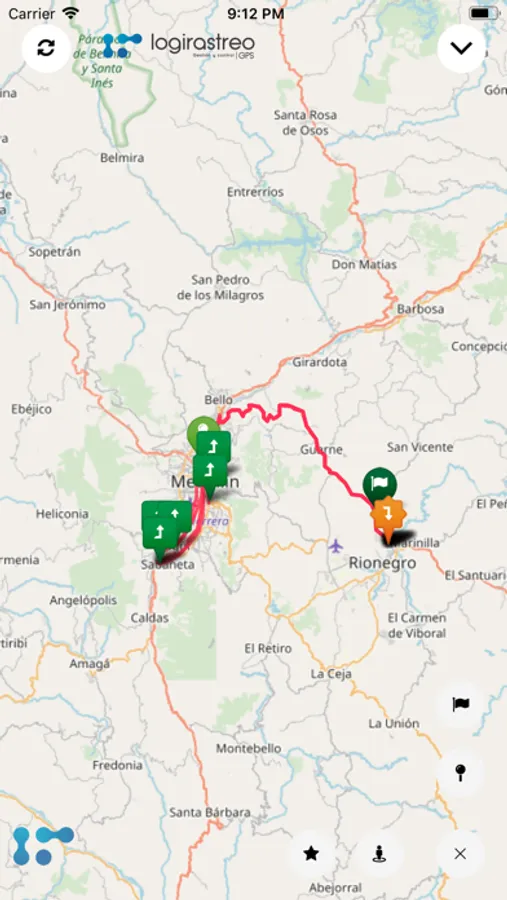Tap the logirastreo logo in header
This screenshot has width=507, height=900.
[x=179, y=45]
